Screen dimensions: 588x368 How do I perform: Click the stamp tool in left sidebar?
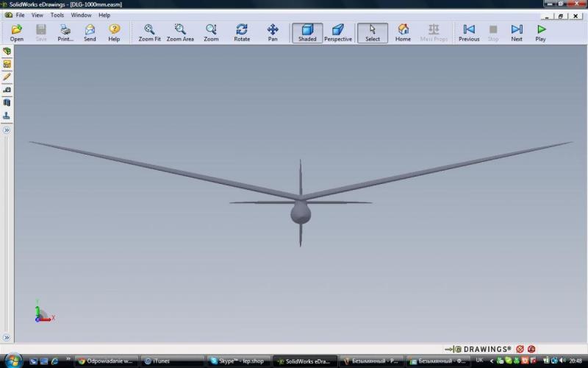click(x=7, y=116)
